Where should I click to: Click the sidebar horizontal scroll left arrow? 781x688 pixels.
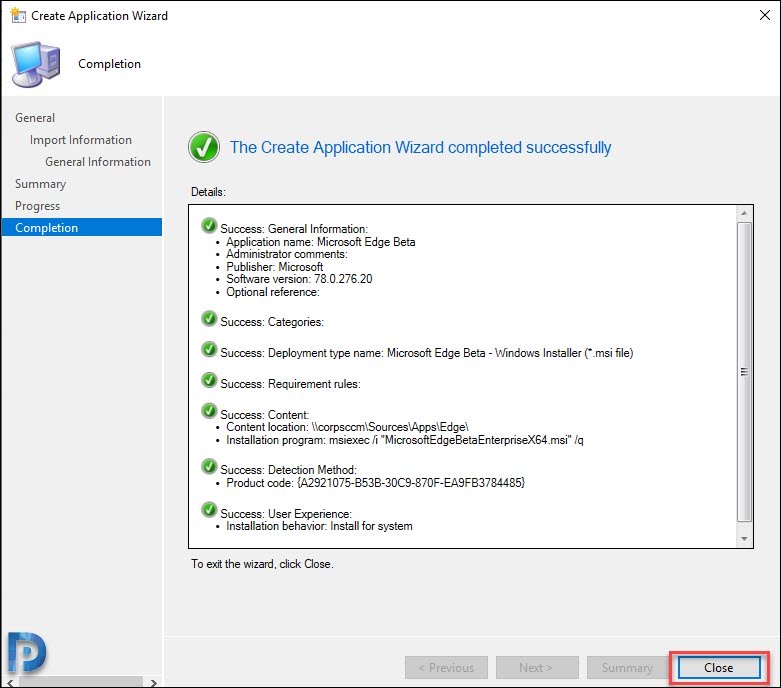[10, 683]
